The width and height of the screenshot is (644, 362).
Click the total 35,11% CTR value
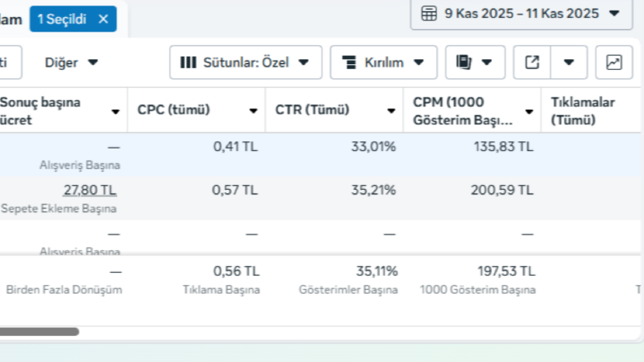pos(377,271)
